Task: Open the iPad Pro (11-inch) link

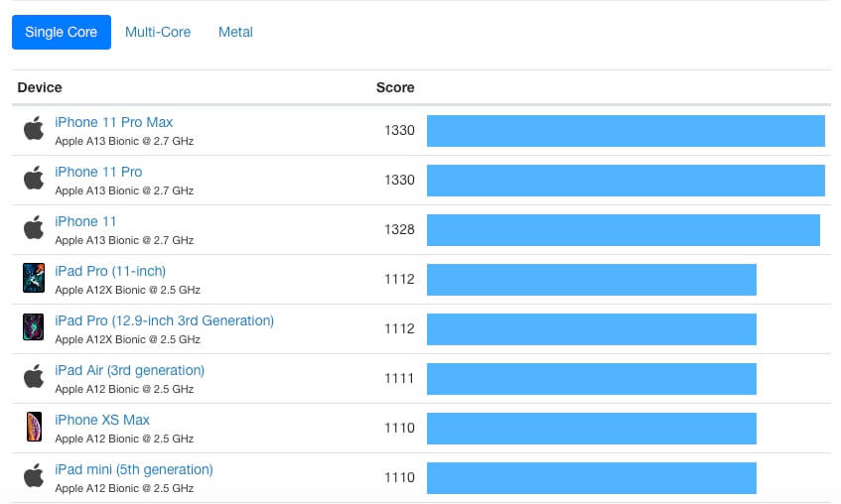Action: (x=110, y=271)
